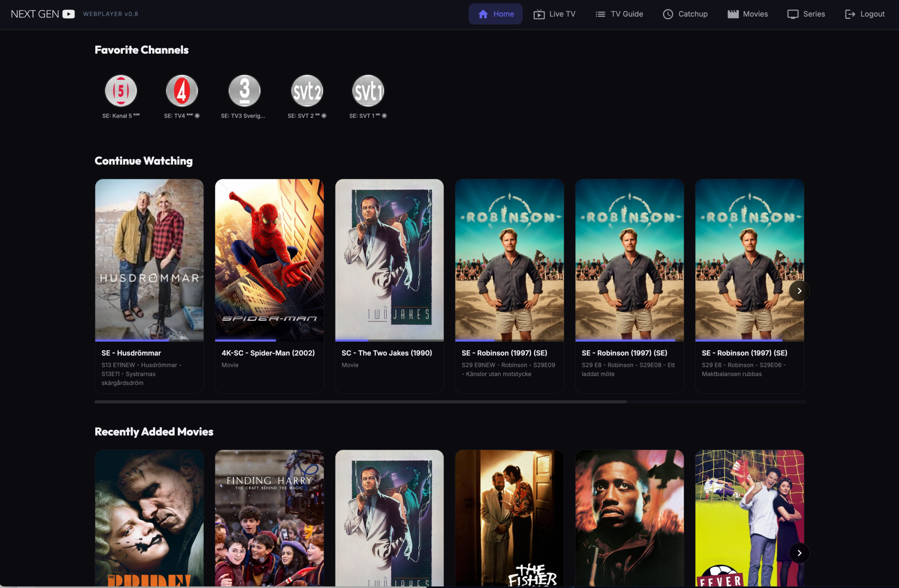Click the Home tab in navigation
This screenshot has width=899, height=588.
tap(495, 14)
